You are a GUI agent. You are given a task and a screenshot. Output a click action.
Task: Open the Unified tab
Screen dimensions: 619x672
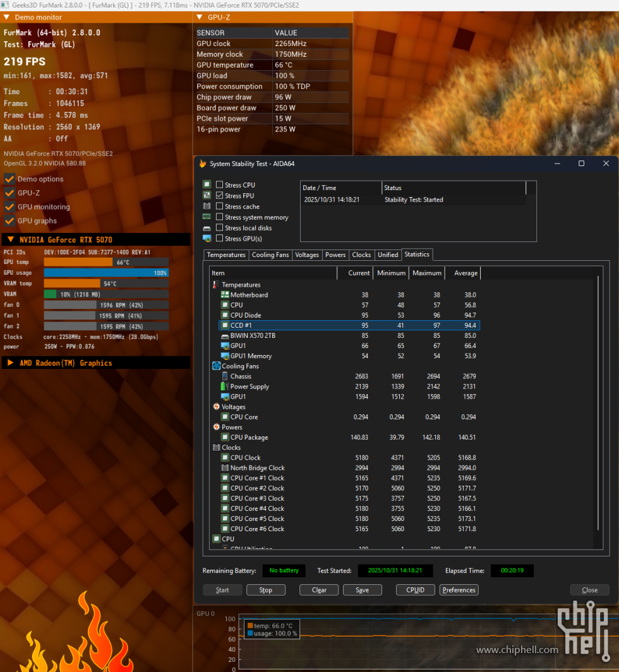click(x=388, y=255)
